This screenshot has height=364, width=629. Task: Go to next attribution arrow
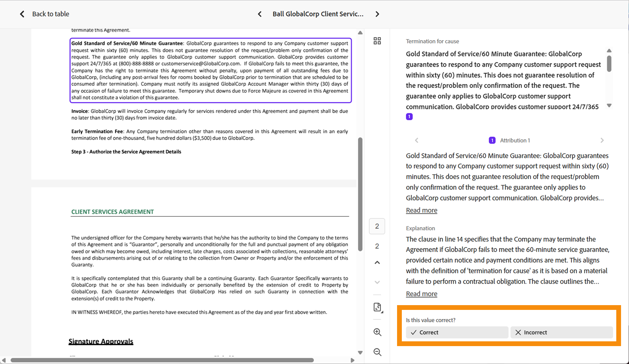point(602,140)
